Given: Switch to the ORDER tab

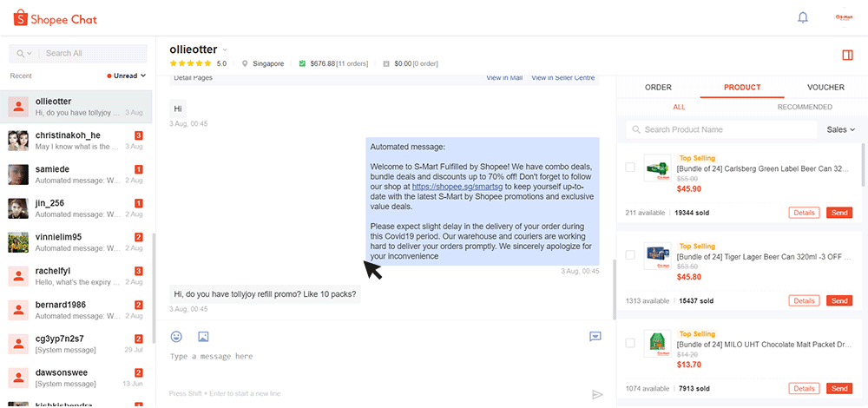Looking at the screenshot, I should pos(658,88).
